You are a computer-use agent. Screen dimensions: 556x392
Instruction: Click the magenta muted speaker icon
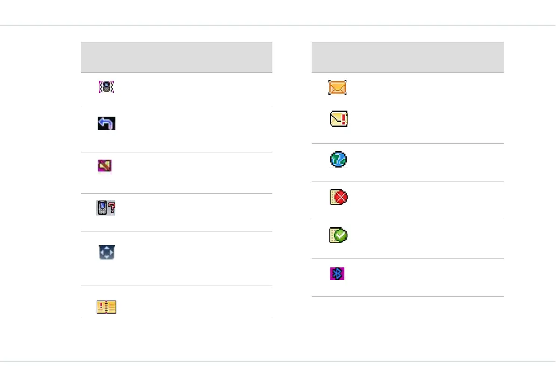pyautogui.click(x=105, y=166)
